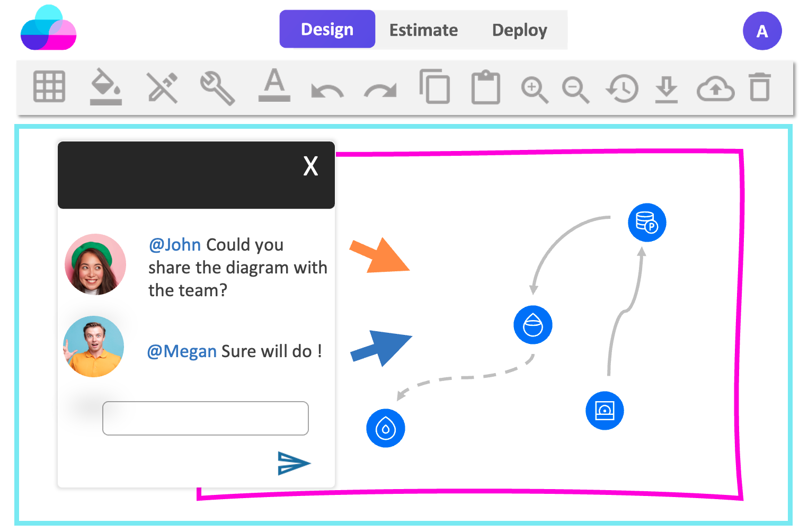Viewport: 808px width, 532px height.
Task: Open version history
Action: click(x=621, y=88)
